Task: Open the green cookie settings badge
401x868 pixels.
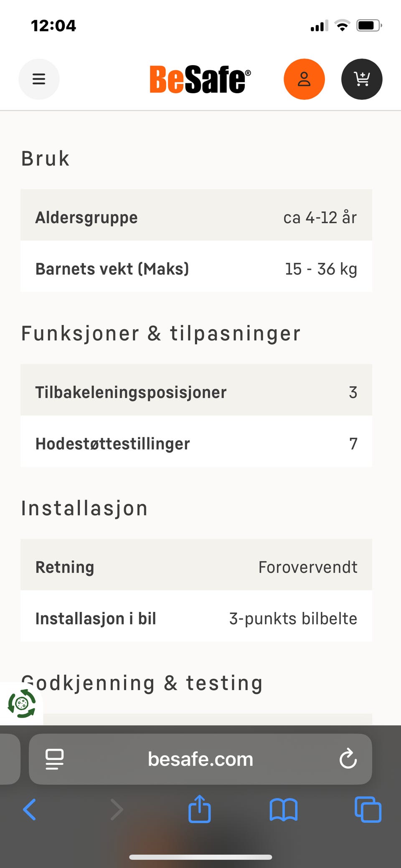Action: tap(22, 704)
